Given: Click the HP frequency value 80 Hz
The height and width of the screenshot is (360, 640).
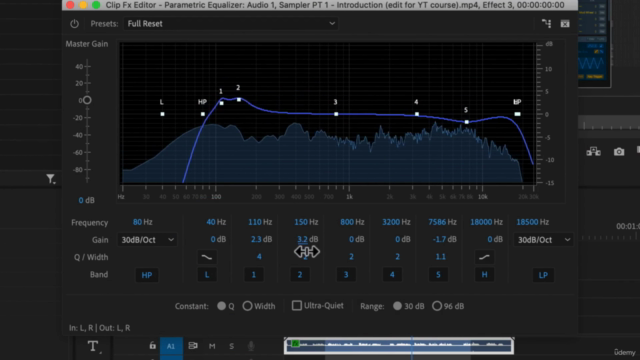Looking at the screenshot, I should click(142, 222).
